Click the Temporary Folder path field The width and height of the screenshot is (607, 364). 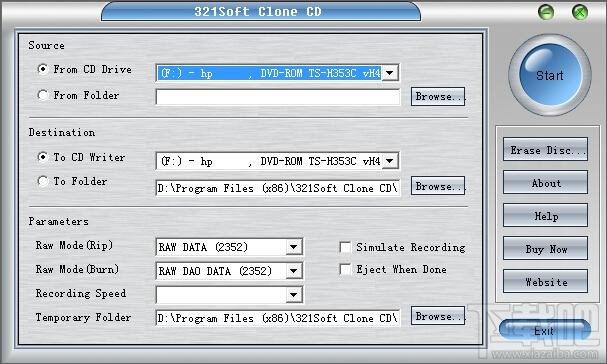tap(278, 318)
